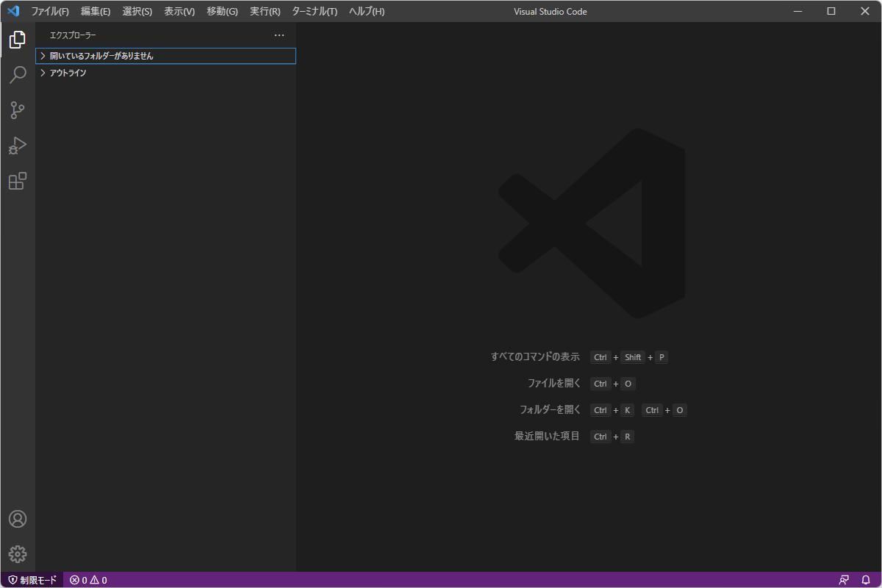This screenshot has width=882, height=588.
Task: Expand the 開いているフォルダーがありません section
Action: pos(165,56)
